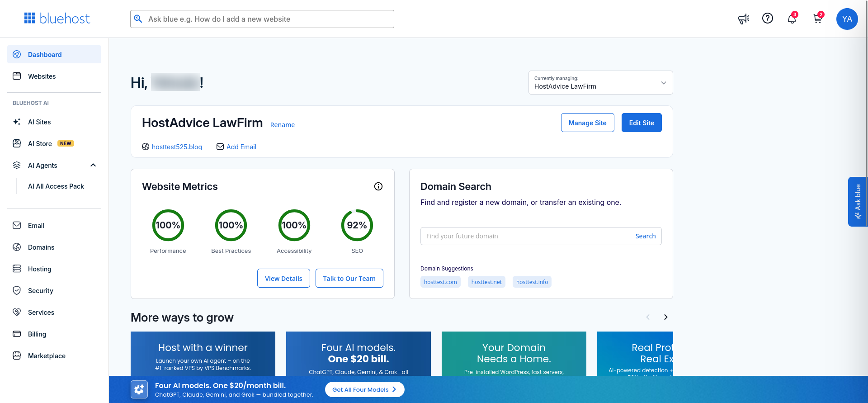This screenshot has width=868, height=403.
Task: Click the Websites sidebar icon
Action: point(17,76)
